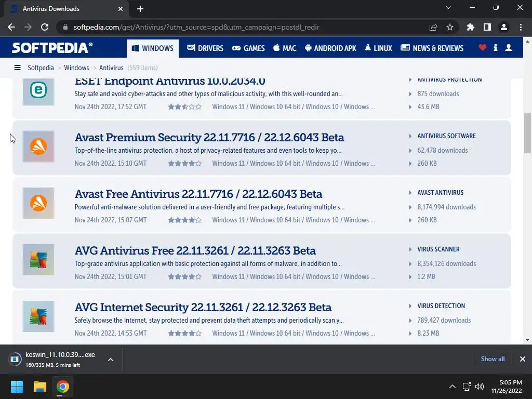
Task: Click the Avast Premium Security icon
Action: click(x=38, y=147)
